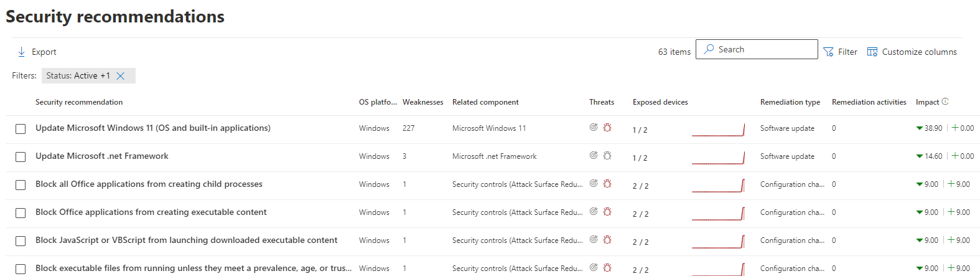Check the Update Microsoft Windows 11 row checkbox
This screenshot has height=276, width=980.
[21, 129]
